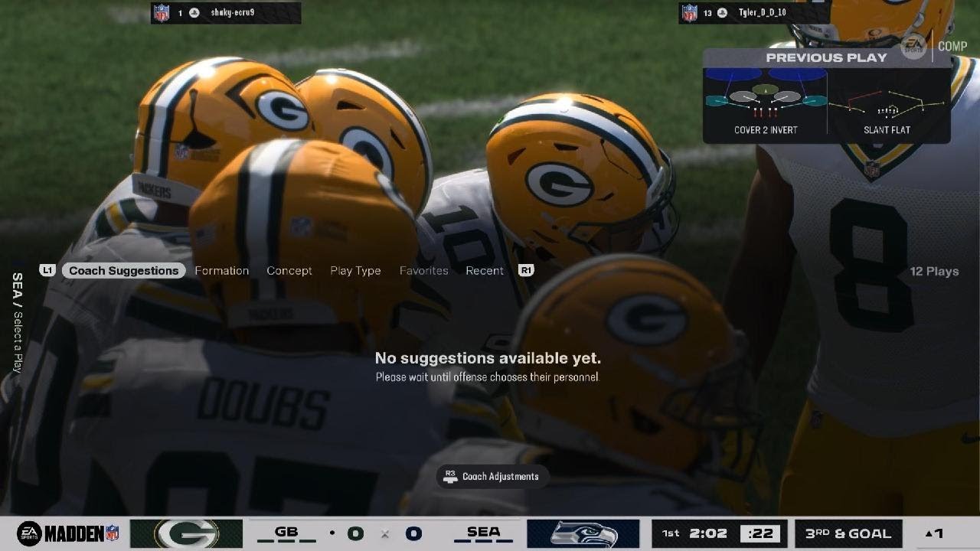Image resolution: width=980 pixels, height=551 pixels.
Task: Click the user icon beside Tyler_D_D_10
Action: click(722, 13)
